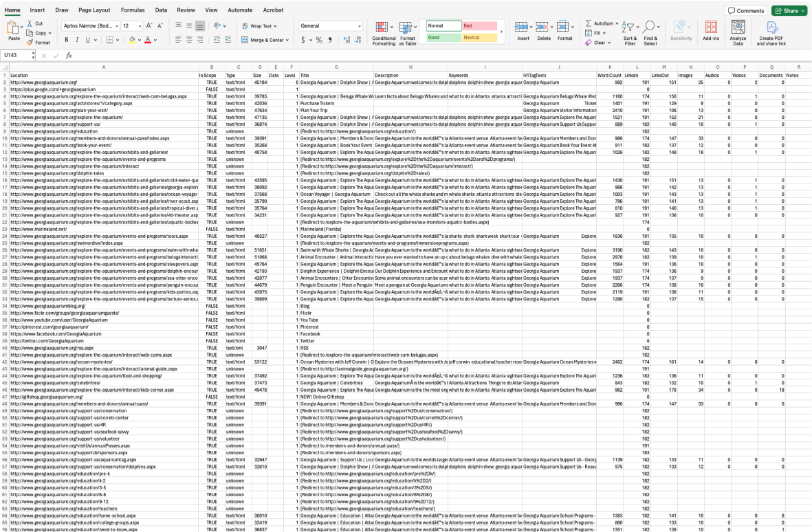
Task: Open the Share dropdown arrow
Action: [x=802, y=10]
